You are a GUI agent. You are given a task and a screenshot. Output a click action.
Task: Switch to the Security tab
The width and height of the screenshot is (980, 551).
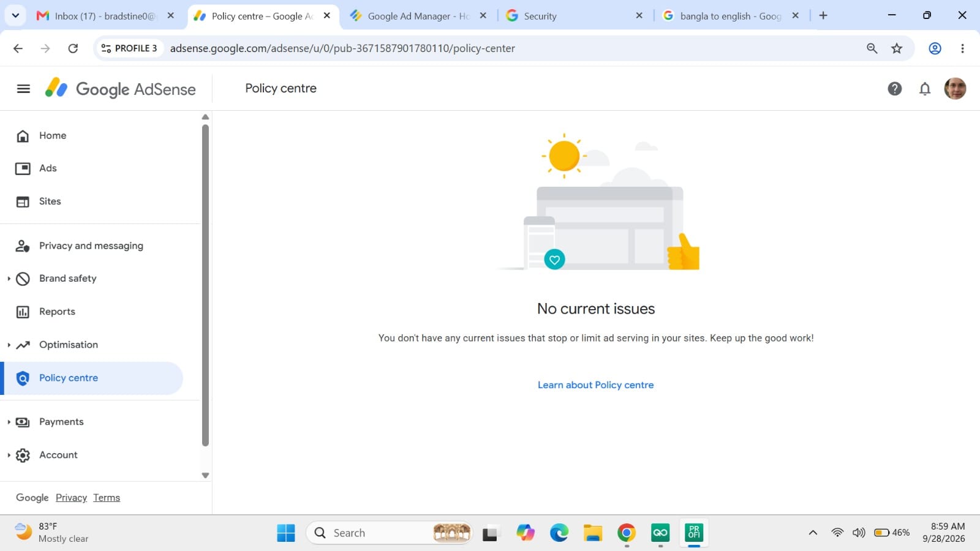point(575,16)
